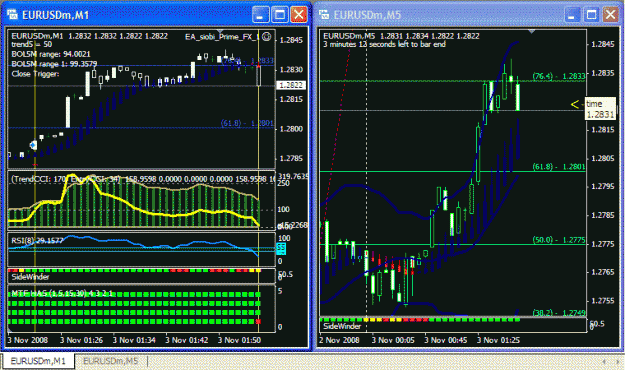Switch to the EURUSDm,M5 bottom tab
This screenshot has width=625, height=370.
(110, 361)
